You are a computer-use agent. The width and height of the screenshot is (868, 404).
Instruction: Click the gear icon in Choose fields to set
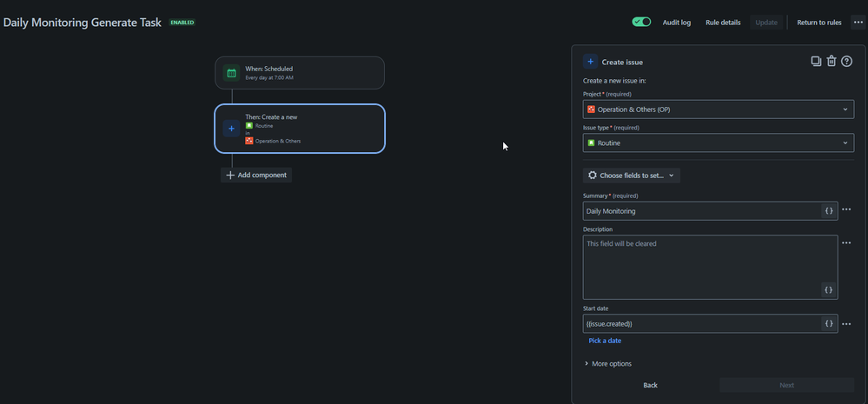point(593,176)
